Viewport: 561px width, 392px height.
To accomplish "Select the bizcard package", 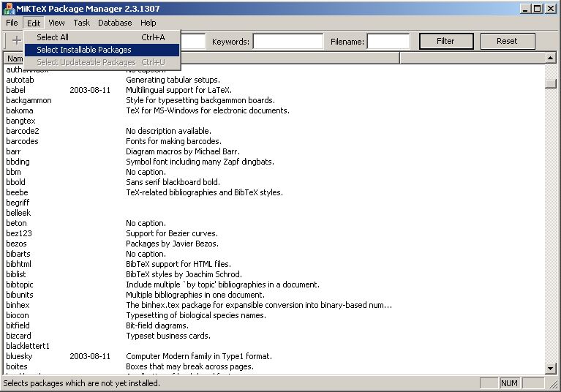I will click(18, 336).
